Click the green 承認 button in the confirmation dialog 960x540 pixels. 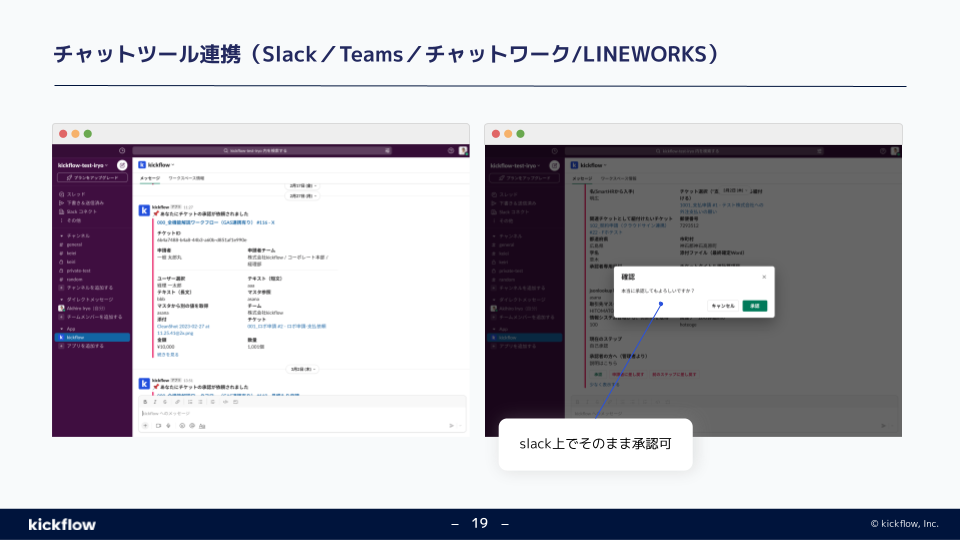(x=755, y=305)
